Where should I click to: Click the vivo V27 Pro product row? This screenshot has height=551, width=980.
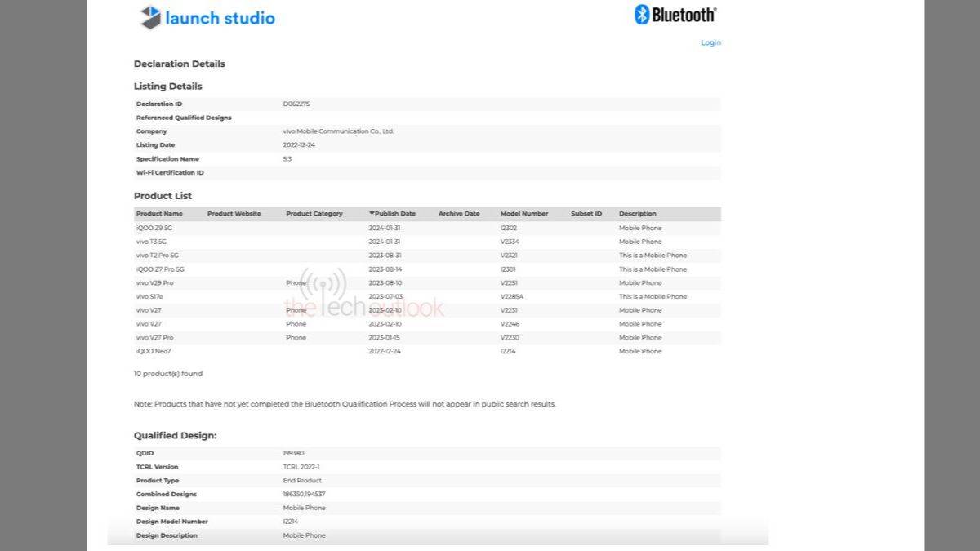coord(155,337)
